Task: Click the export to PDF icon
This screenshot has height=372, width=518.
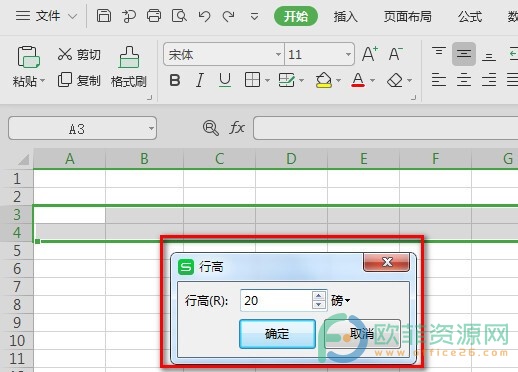Action: [129, 16]
